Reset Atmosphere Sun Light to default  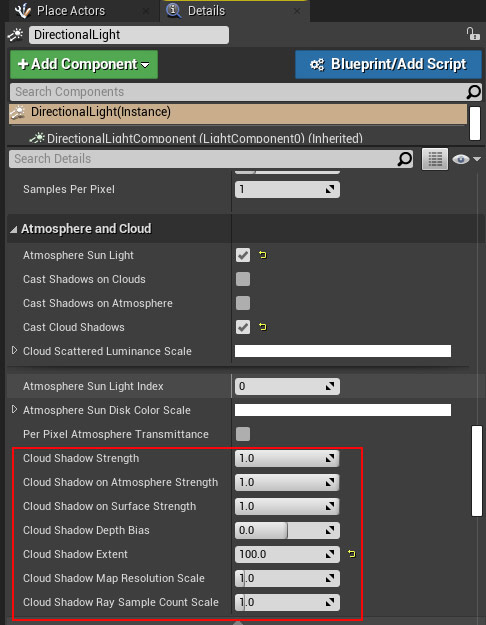[263, 255]
